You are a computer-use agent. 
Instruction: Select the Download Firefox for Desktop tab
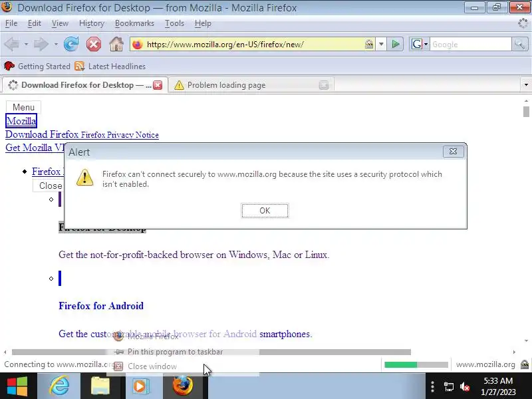[85, 85]
